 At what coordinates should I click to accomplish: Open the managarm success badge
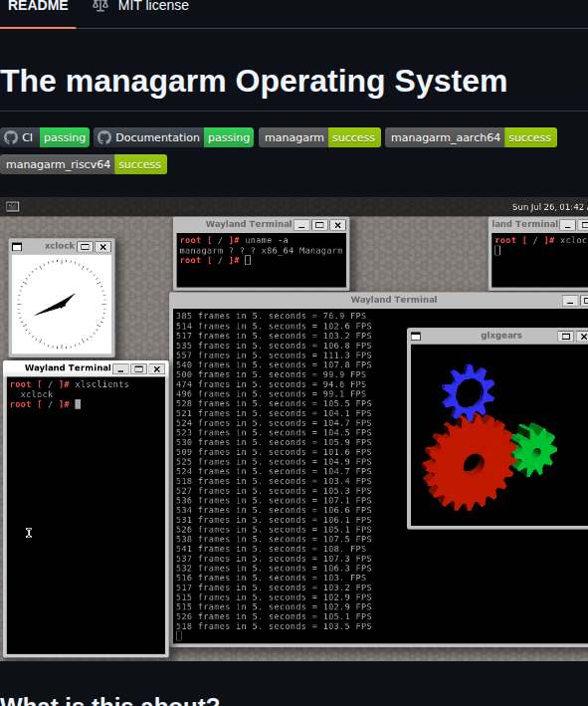tap(319, 137)
